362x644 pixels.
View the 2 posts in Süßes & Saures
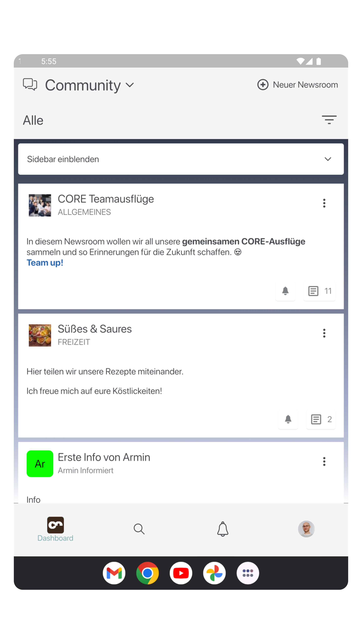point(321,419)
